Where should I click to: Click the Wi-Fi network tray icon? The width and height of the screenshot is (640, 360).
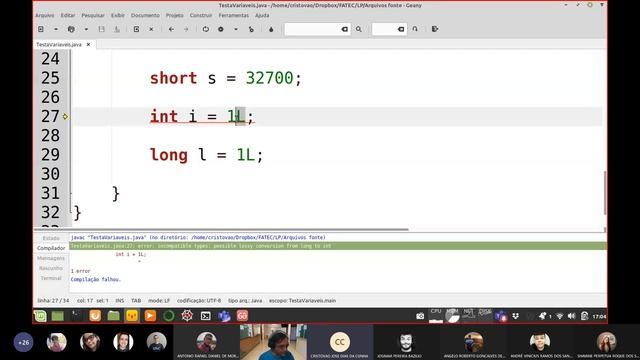[x=560, y=316]
